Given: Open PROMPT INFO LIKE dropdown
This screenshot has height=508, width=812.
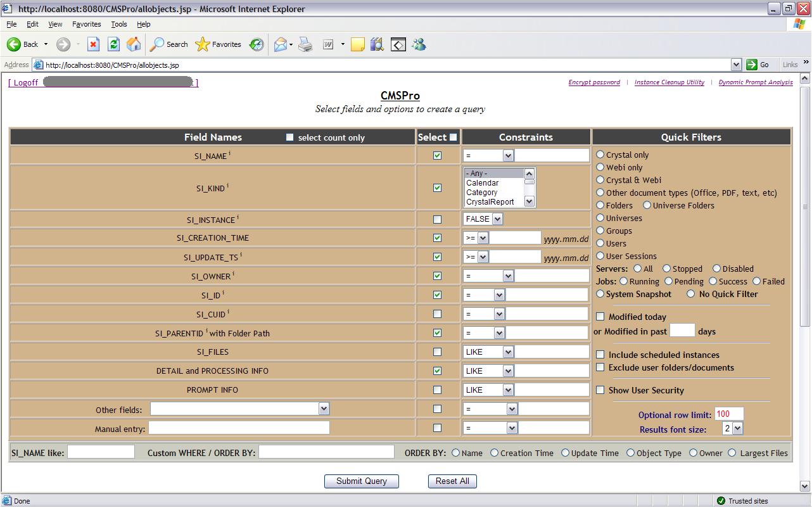Looking at the screenshot, I should point(488,390).
